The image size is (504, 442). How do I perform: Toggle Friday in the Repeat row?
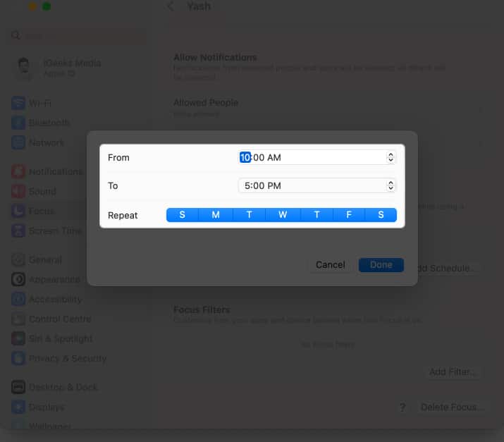349,215
